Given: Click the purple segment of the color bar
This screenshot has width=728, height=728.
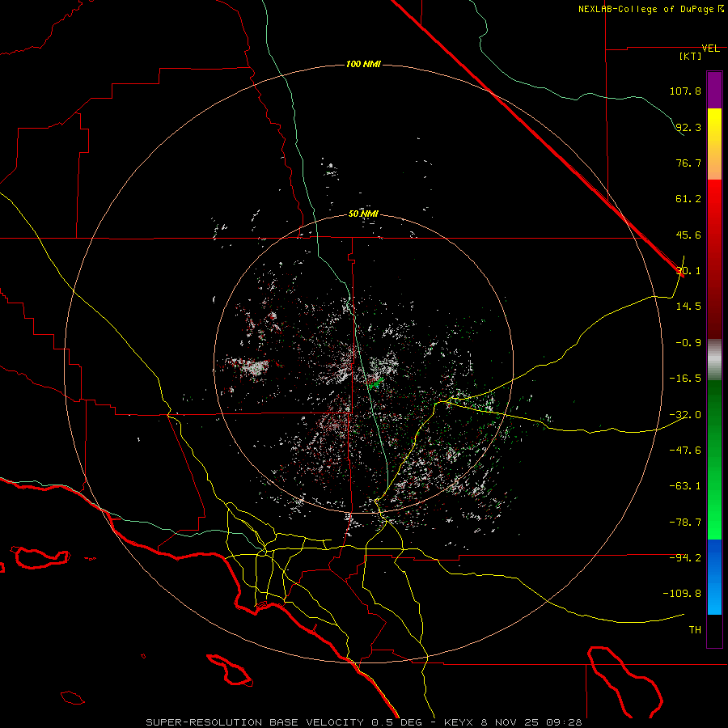Looking at the screenshot, I should tap(714, 90).
